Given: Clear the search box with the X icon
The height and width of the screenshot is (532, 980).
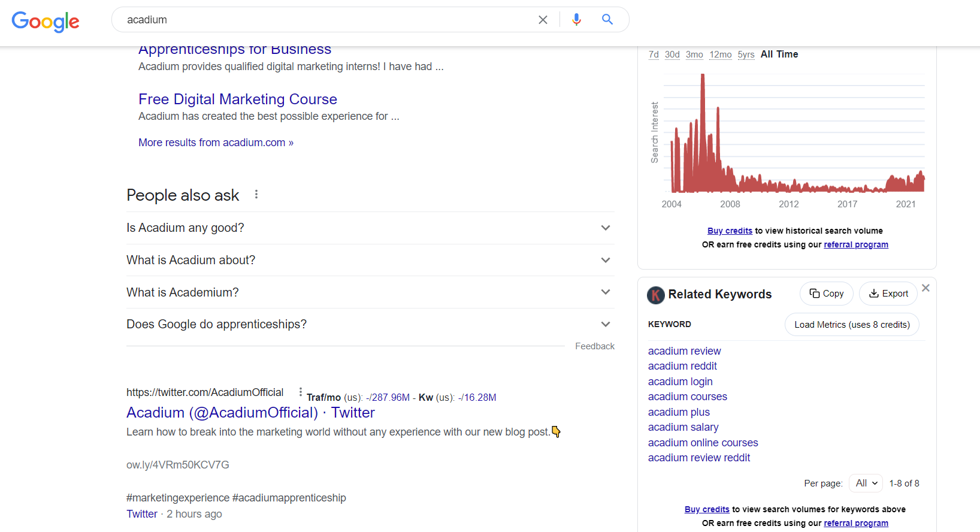Looking at the screenshot, I should (x=543, y=20).
